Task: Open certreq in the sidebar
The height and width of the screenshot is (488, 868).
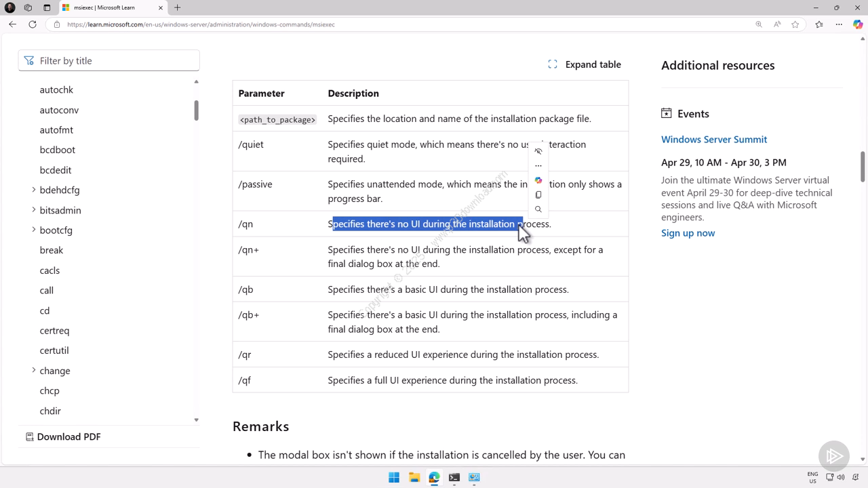Action: (54, 331)
